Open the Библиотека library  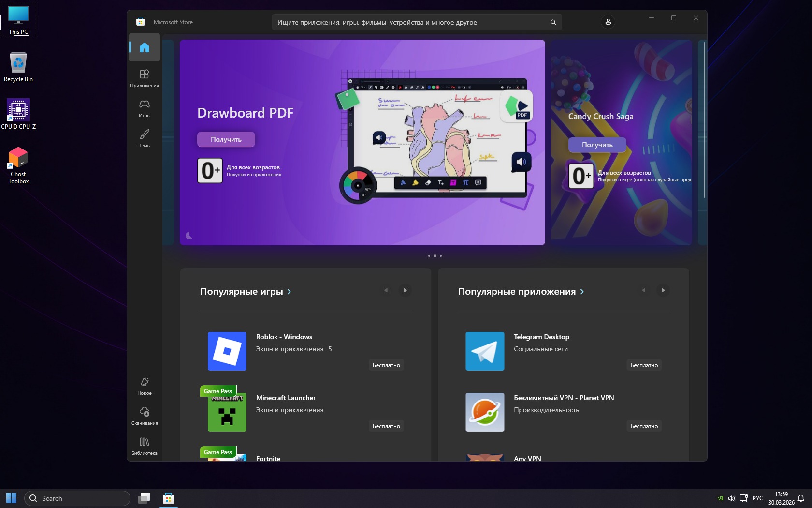tap(145, 446)
